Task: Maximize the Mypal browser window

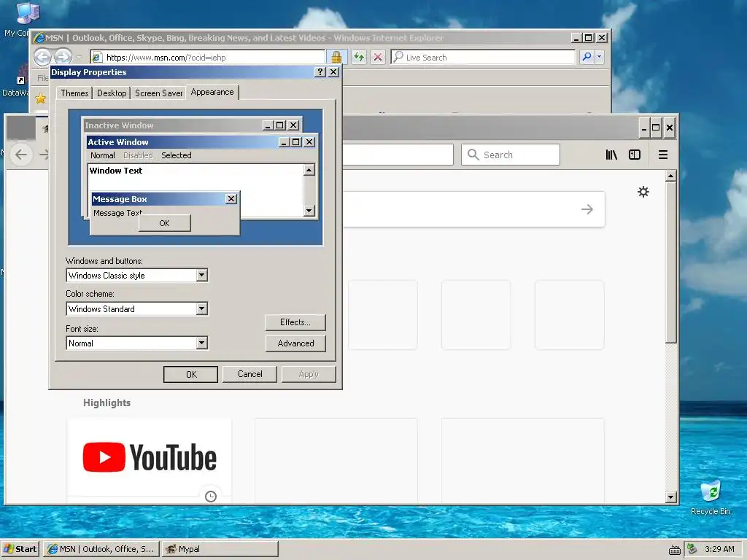Action: click(x=656, y=128)
